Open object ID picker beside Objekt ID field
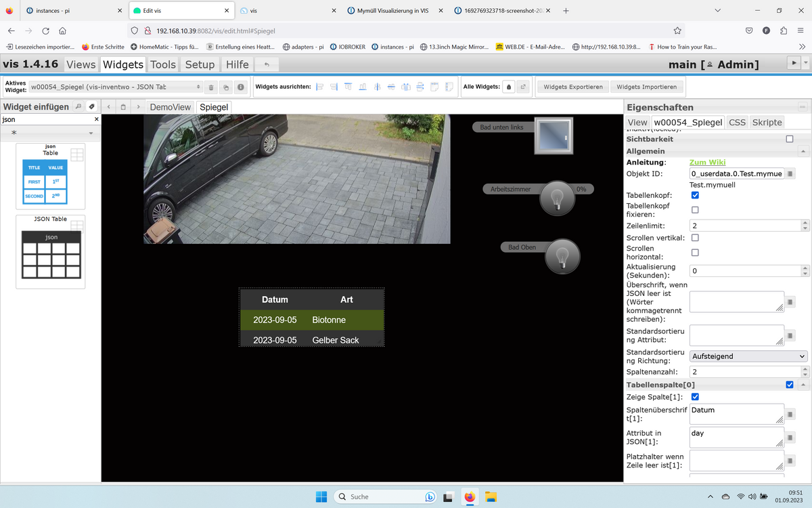The height and width of the screenshot is (508, 812). 790,174
